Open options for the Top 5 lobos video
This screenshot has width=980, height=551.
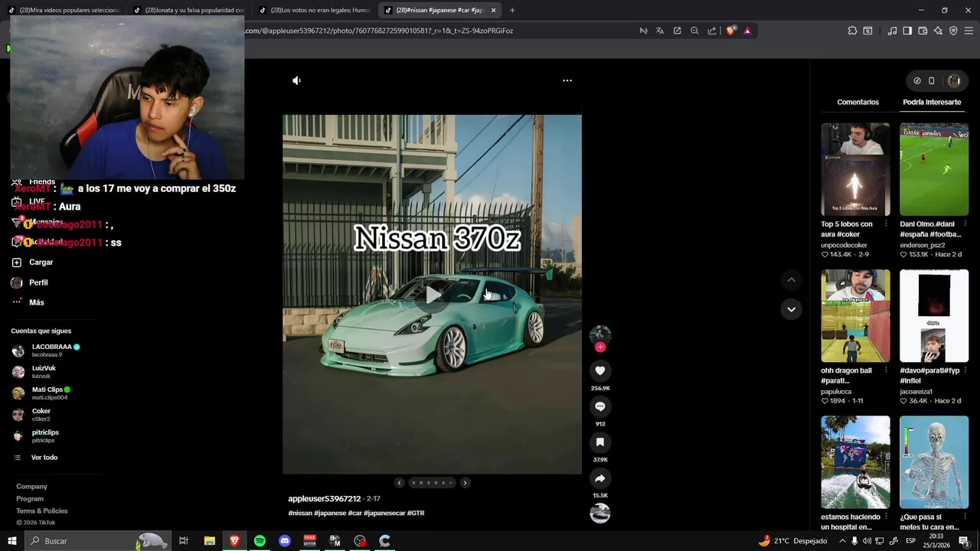coord(886,224)
